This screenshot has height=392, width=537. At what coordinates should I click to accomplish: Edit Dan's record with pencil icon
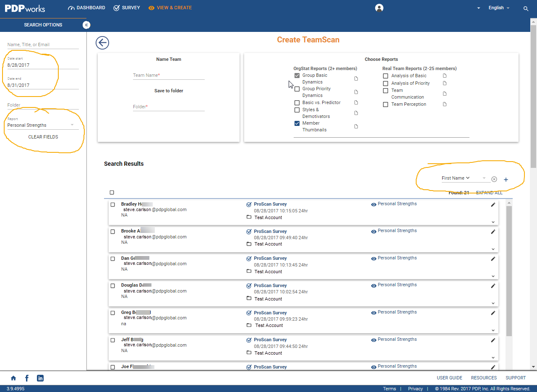pyautogui.click(x=493, y=259)
